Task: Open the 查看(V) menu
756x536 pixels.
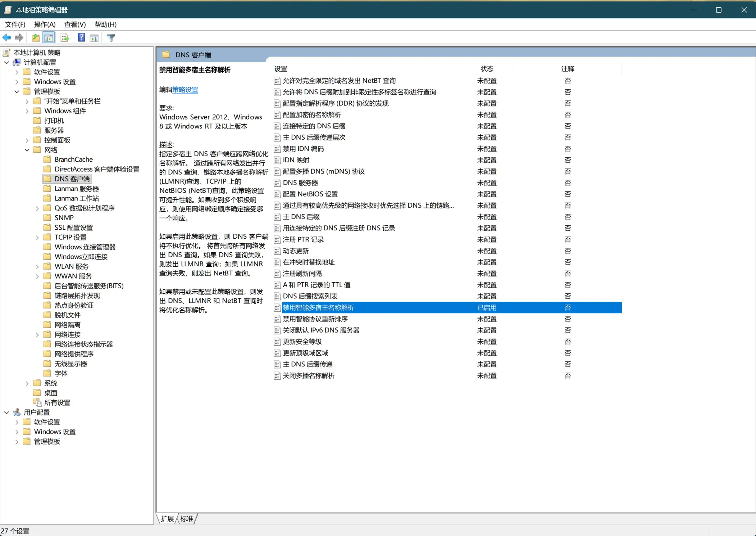Action: click(74, 24)
